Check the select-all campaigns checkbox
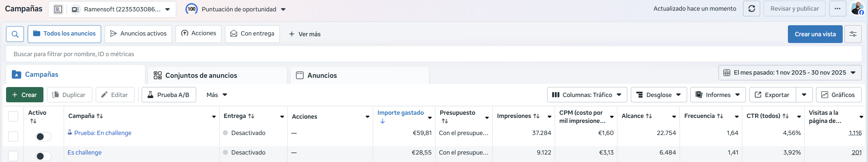868x162 pixels. tap(13, 117)
